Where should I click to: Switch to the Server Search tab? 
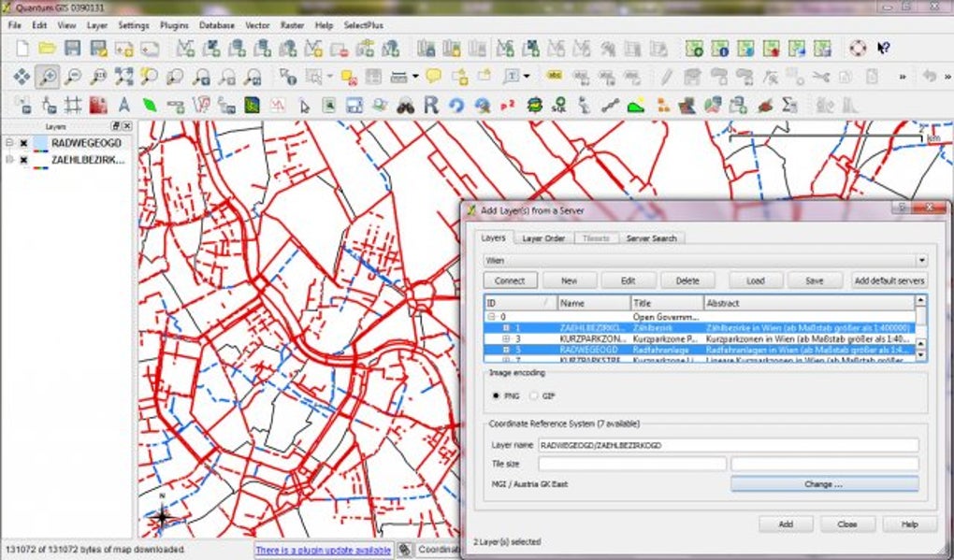coord(651,238)
